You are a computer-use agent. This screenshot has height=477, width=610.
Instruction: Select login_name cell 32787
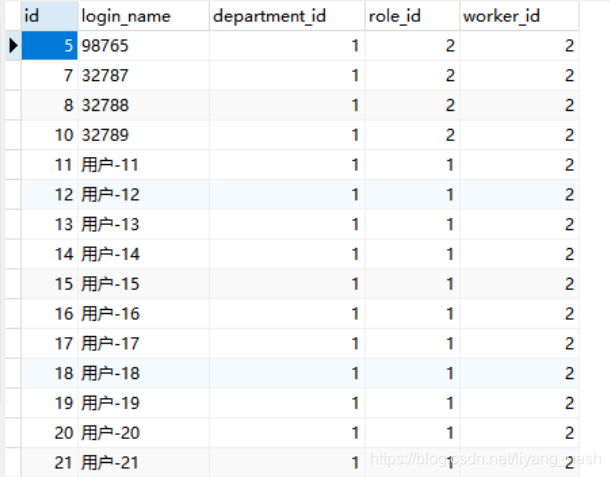pos(144,75)
